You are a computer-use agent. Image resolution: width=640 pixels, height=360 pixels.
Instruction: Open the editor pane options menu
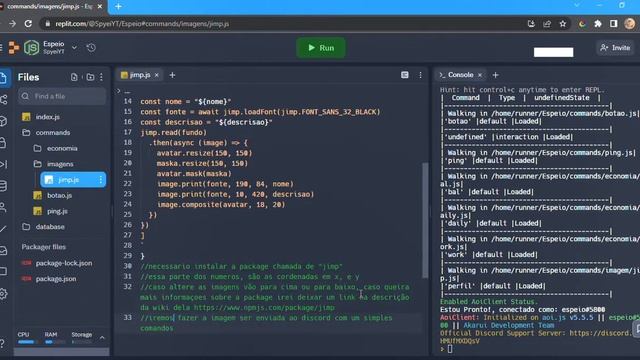click(420, 75)
